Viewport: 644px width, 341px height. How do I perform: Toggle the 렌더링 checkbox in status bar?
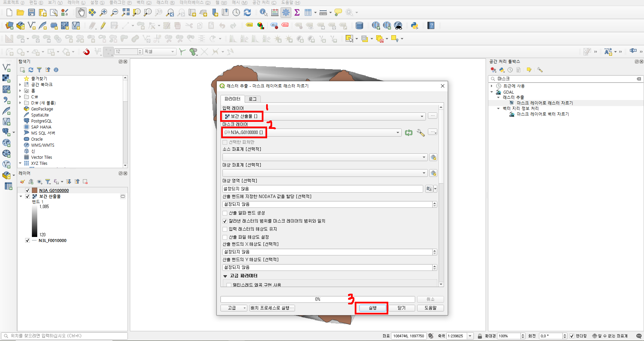point(572,336)
